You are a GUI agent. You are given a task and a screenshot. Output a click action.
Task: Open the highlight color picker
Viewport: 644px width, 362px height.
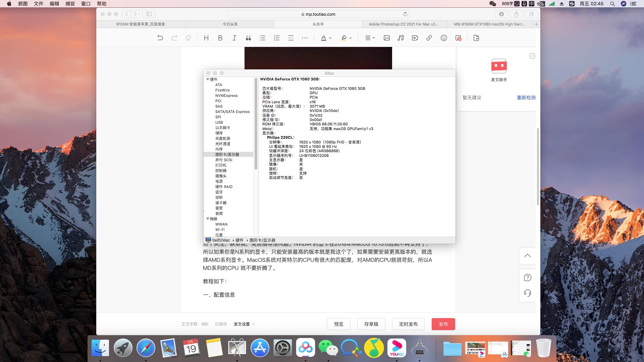point(345,38)
